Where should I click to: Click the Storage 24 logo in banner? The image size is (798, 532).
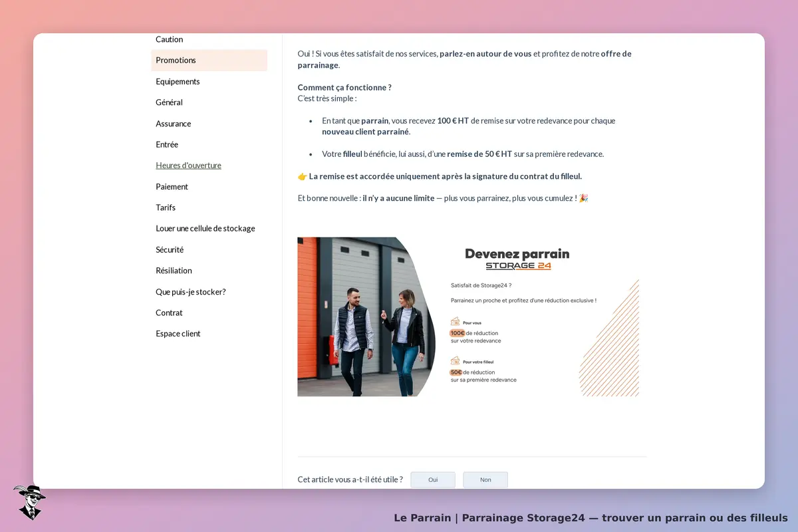point(518,266)
